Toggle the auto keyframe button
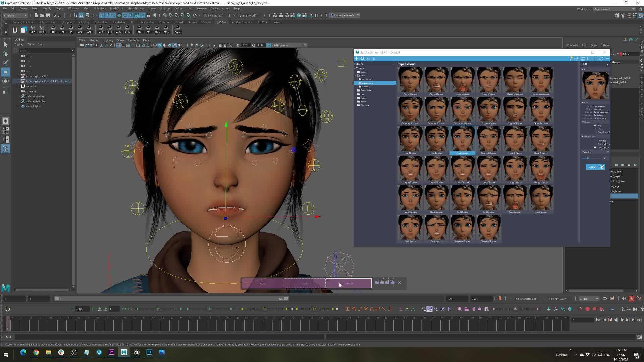Screen dimensions: 644x362 point(631,299)
